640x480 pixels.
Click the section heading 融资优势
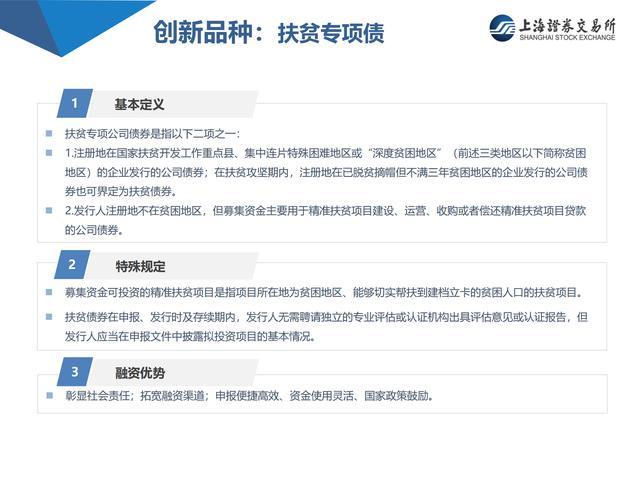(140, 372)
